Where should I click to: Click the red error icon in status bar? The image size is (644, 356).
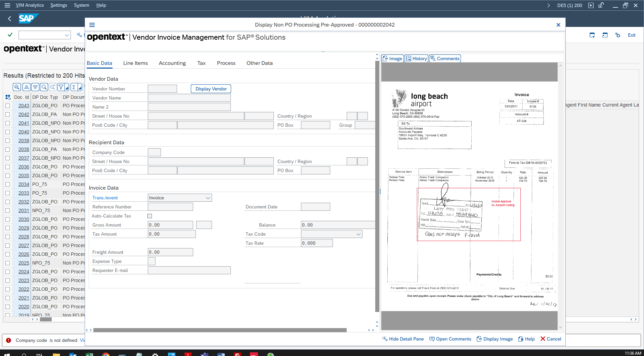click(x=8, y=340)
